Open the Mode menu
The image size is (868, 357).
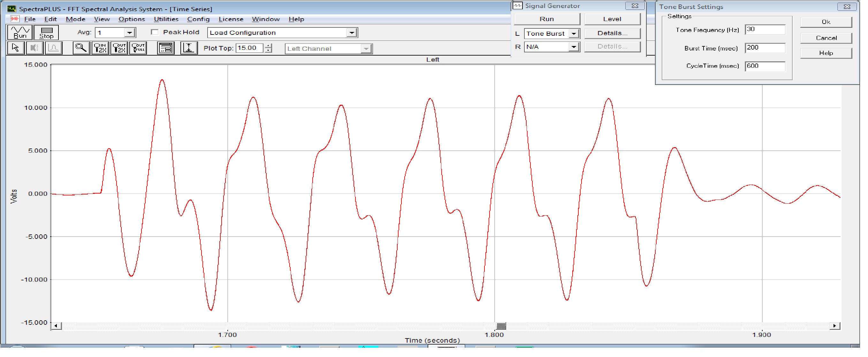[75, 19]
